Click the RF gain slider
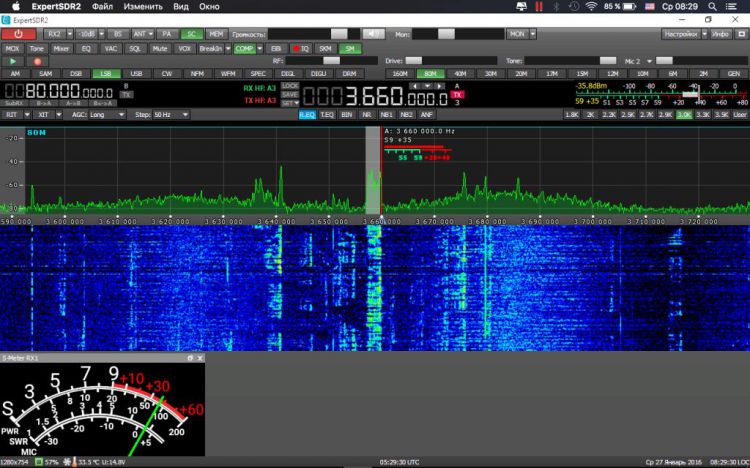 point(331,61)
